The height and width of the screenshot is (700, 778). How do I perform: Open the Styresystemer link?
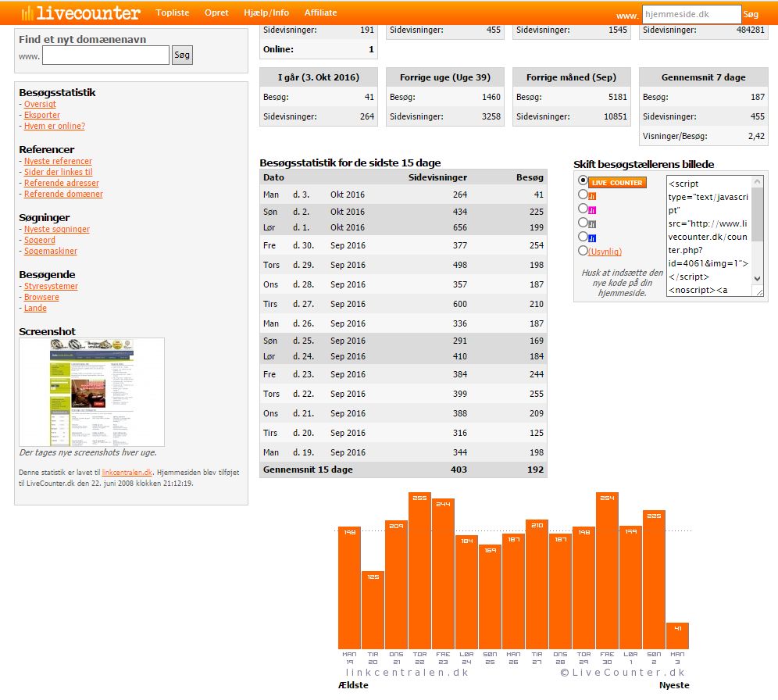(x=51, y=286)
